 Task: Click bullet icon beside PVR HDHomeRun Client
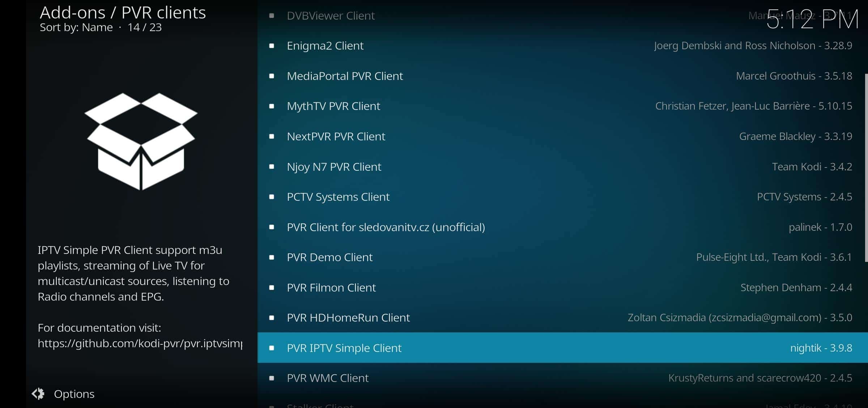[x=272, y=318]
